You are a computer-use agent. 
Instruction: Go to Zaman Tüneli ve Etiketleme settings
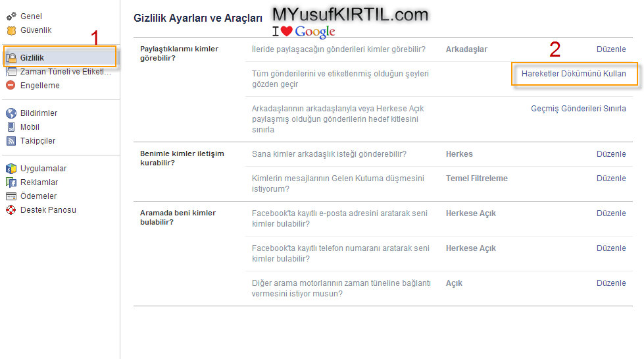(x=66, y=72)
